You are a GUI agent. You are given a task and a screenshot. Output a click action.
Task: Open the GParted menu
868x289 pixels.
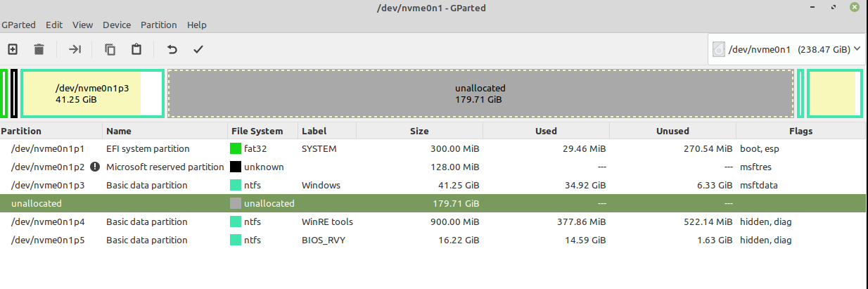pos(20,25)
